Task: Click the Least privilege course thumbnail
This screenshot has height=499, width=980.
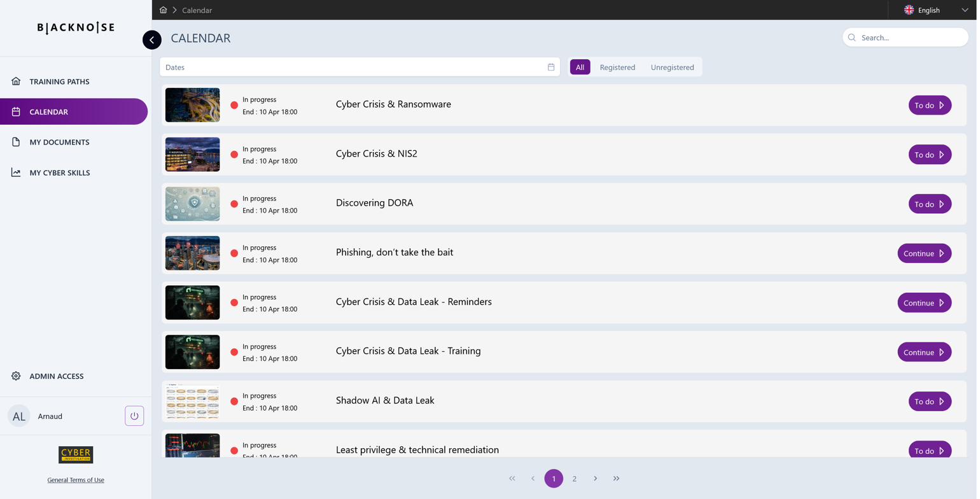Action: 192,446
